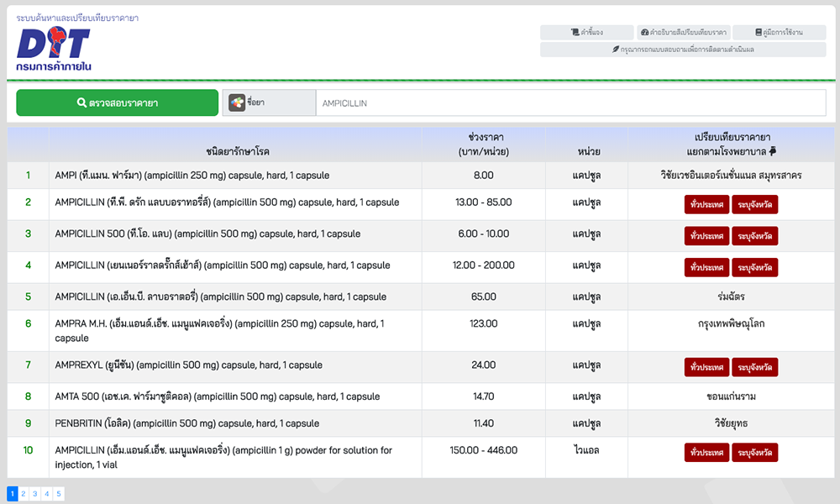Open the คู่มือการใช้งาน user manual
840x504 pixels.
(x=779, y=32)
